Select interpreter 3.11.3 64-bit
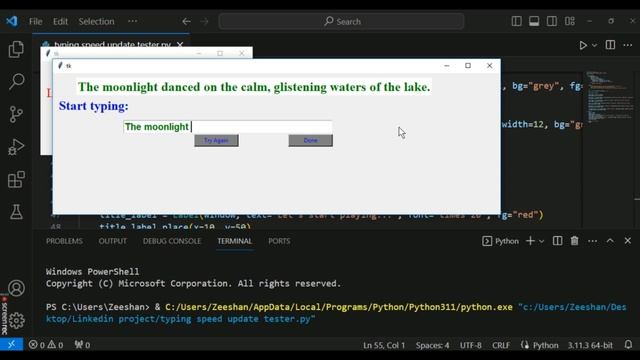Screen dimensions: 640x360 590,345
